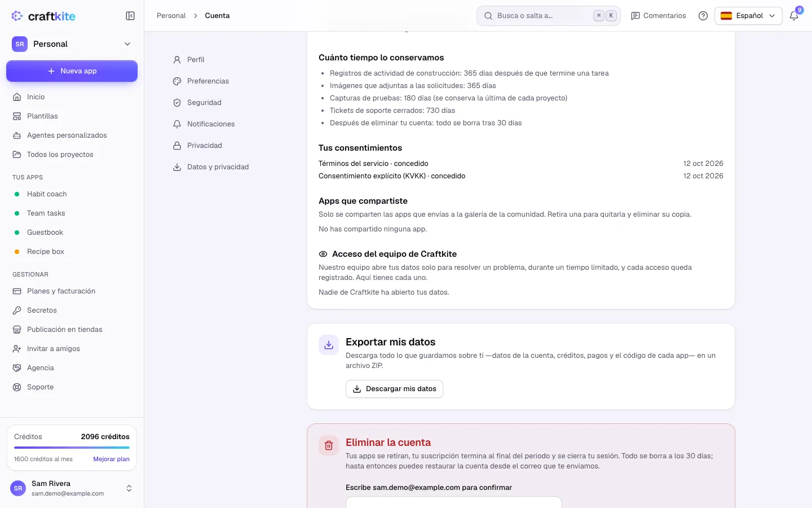Go to Agentes personalizados
The height and width of the screenshot is (508, 812).
click(x=72, y=135)
